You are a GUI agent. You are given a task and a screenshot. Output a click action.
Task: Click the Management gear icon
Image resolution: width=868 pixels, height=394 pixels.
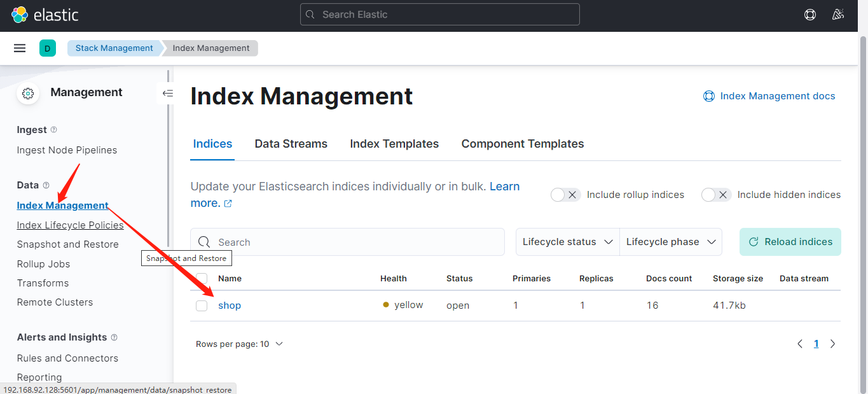pyautogui.click(x=27, y=93)
